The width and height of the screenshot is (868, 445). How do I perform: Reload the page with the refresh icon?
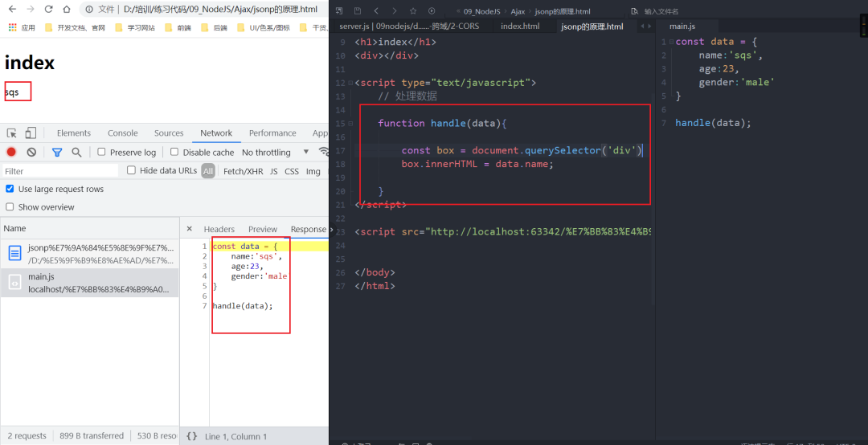49,10
